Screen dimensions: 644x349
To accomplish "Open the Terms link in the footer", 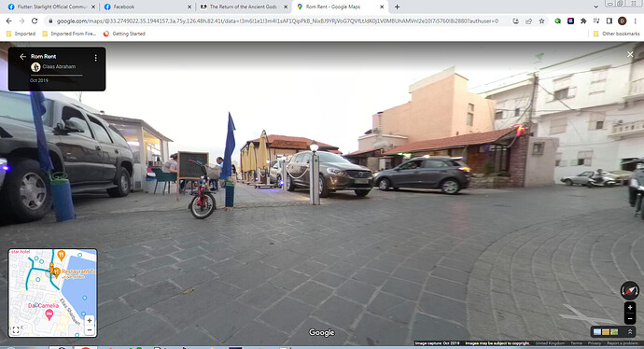I will click(x=576, y=343).
